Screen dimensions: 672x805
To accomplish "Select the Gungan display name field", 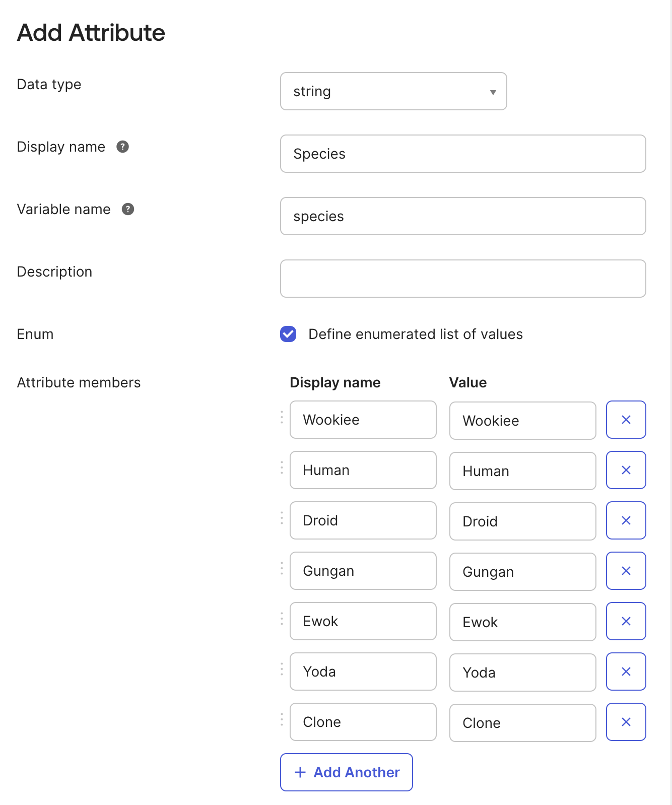I will (x=363, y=571).
